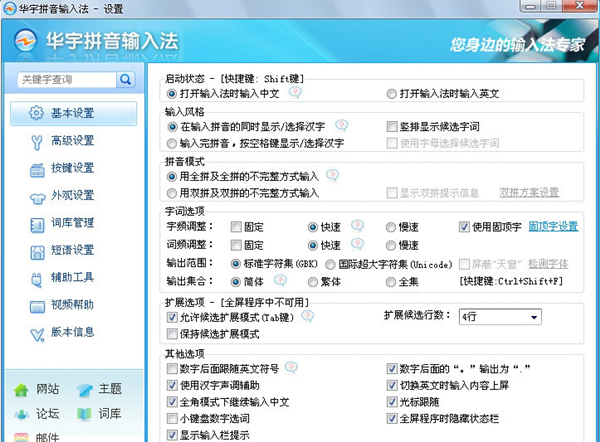The width and height of the screenshot is (600, 442).
Task: Click the search magnifier icon
Action: coord(126,80)
